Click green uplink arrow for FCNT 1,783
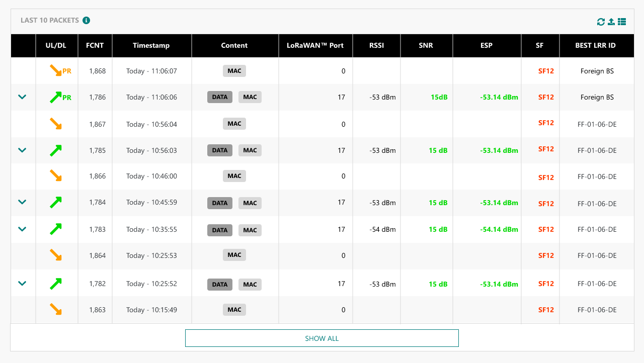 click(x=56, y=229)
